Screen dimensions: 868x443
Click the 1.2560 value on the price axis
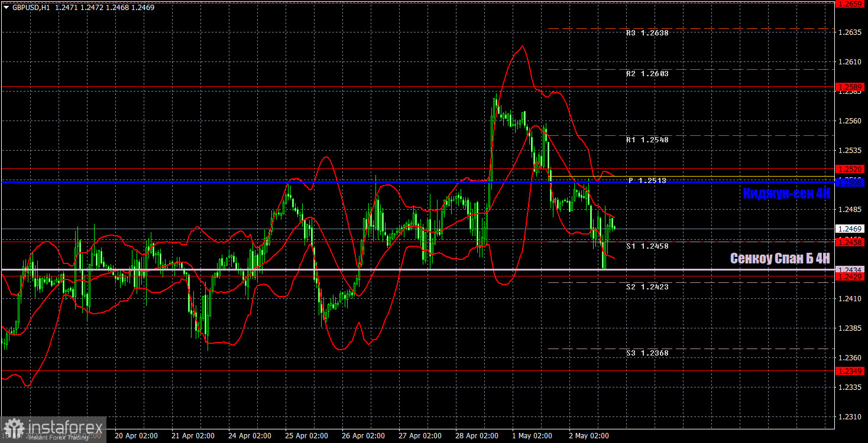coord(851,121)
